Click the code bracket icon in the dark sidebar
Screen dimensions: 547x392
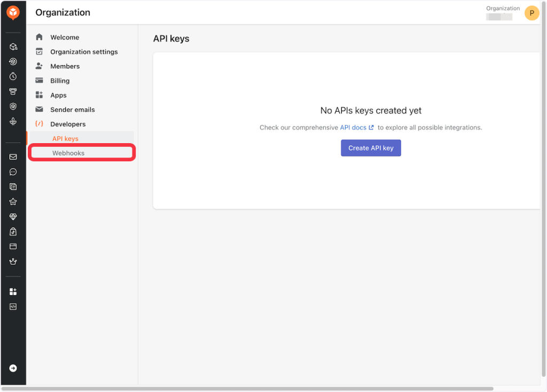[13, 307]
